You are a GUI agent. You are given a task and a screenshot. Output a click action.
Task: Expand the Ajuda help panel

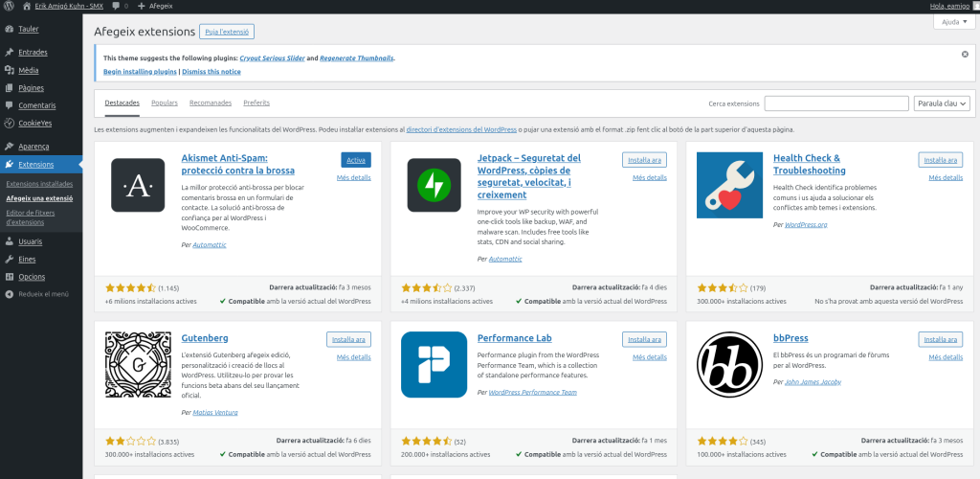[954, 22]
